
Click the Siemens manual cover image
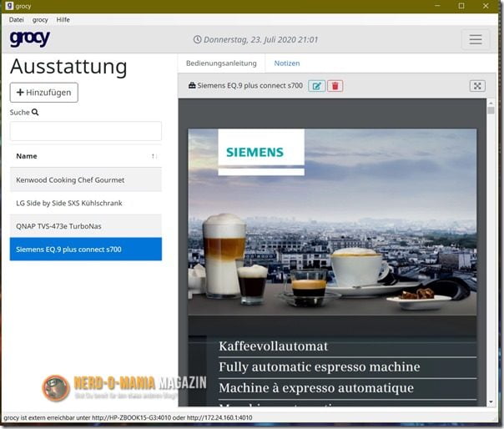coord(332,222)
